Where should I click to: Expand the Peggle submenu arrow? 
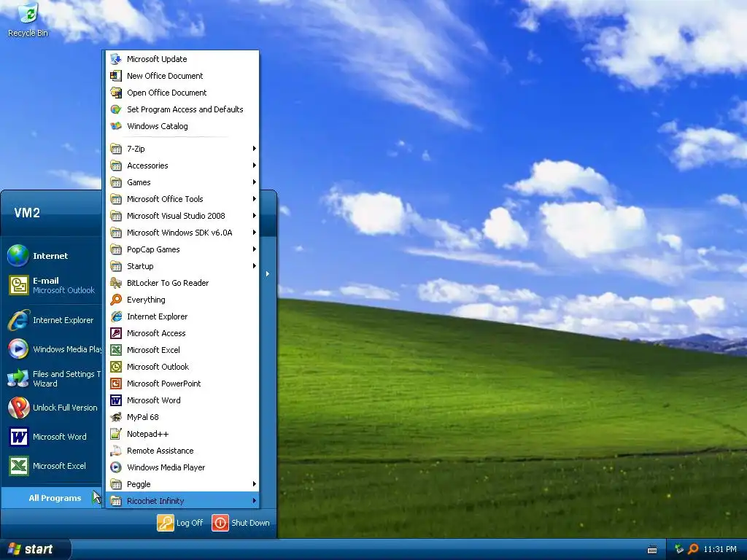[255, 484]
